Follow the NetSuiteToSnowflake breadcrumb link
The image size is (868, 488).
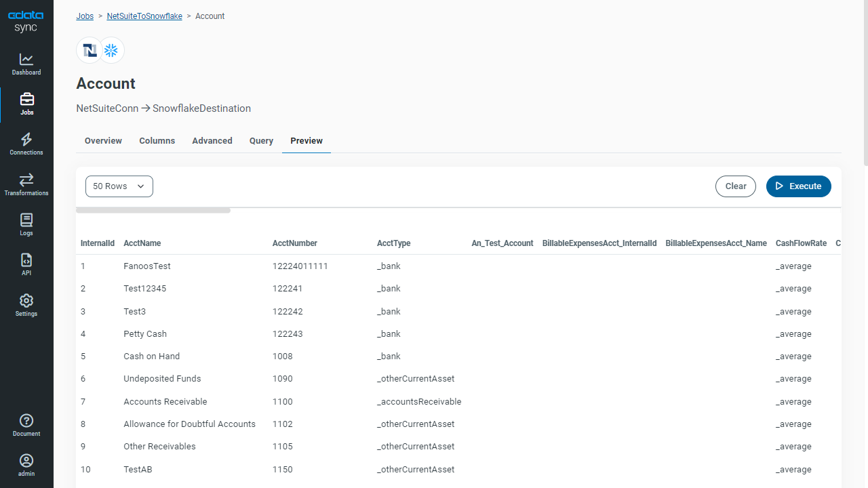point(144,16)
